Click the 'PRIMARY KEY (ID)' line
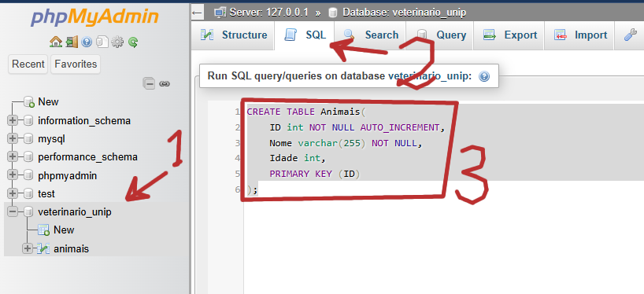This screenshot has height=294, width=644. coord(315,174)
